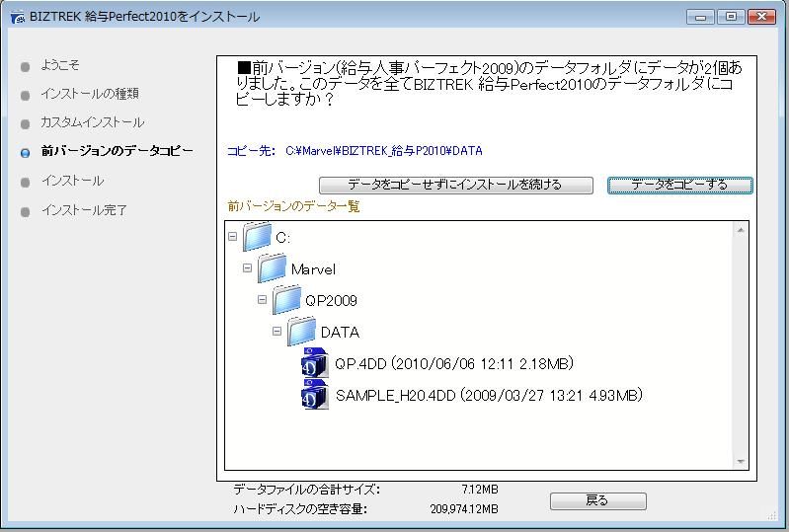Click the DATA folder icon
Viewport: 789px width, 532px height.
302,332
